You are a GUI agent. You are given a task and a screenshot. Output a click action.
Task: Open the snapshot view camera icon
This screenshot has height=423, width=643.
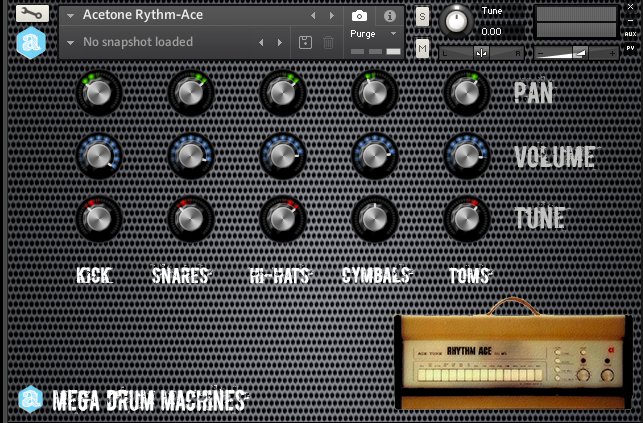click(x=360, y=16)
